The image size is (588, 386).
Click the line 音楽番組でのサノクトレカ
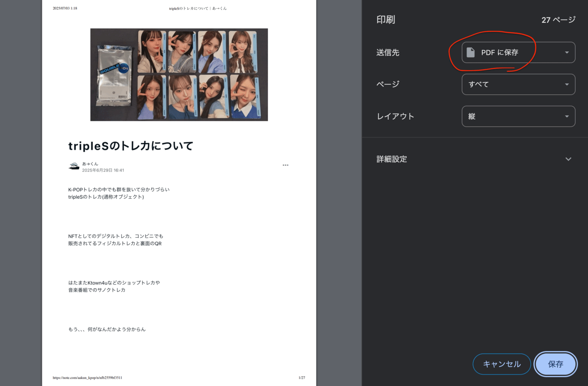click(97, 290)
